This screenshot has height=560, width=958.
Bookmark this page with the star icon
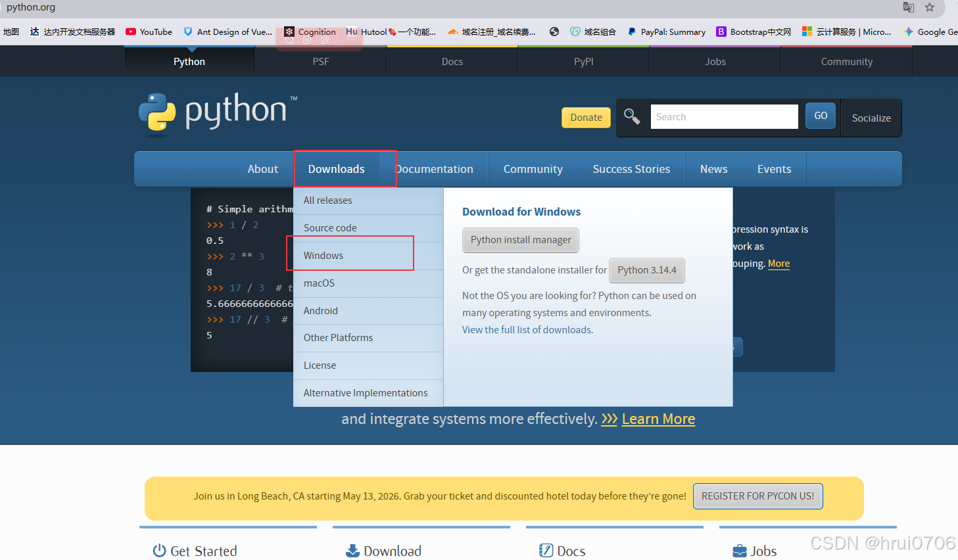930,7
